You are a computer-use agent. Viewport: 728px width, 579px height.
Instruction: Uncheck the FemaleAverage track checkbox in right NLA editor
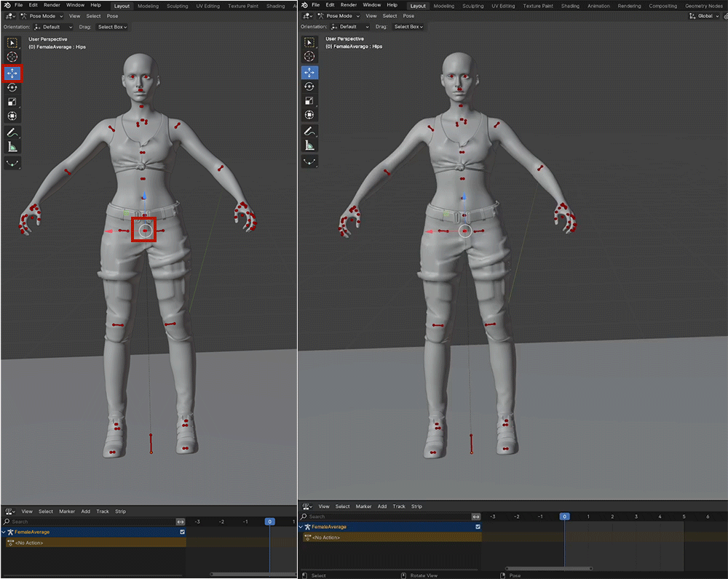[x=478, y=527]
